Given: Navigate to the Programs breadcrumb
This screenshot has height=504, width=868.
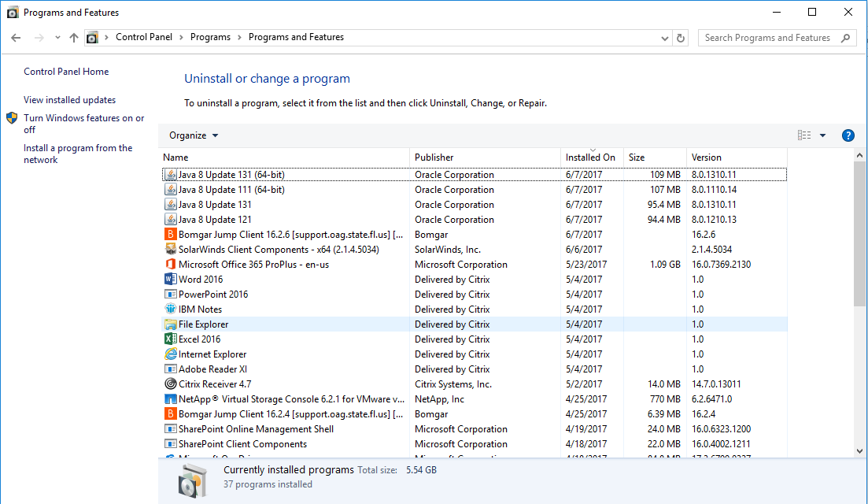Looking at the screenshot, I should point(210,37).
